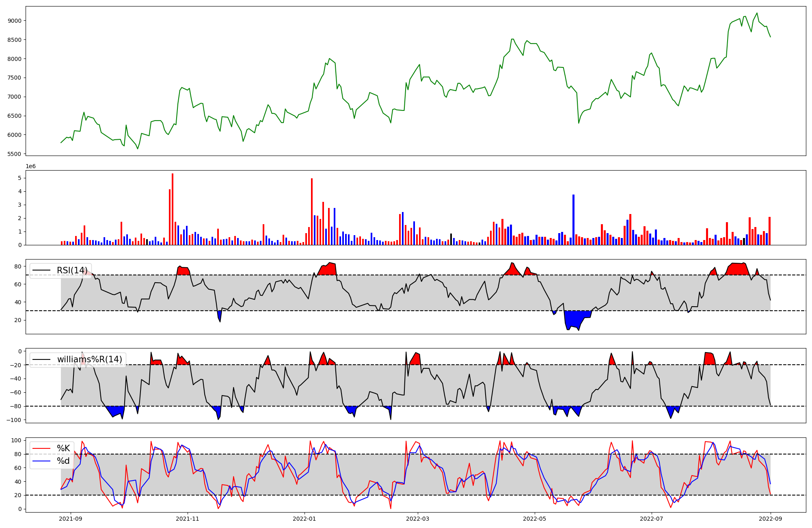
Task: Click the tallest red volume bar
Action: 173,209
